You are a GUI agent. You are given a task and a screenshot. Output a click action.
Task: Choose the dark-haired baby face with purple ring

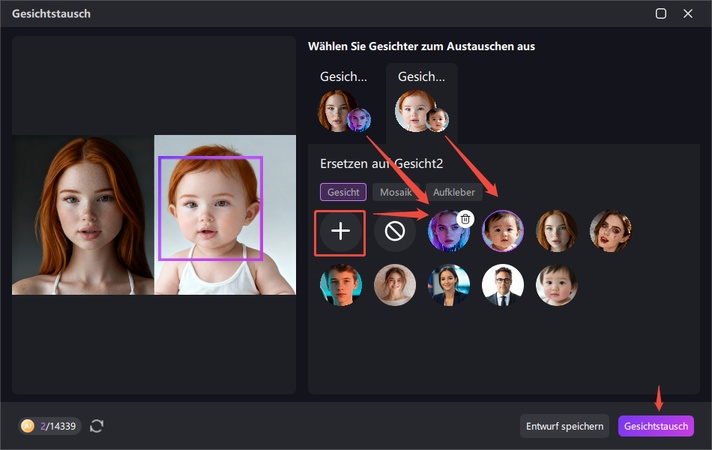503,231
